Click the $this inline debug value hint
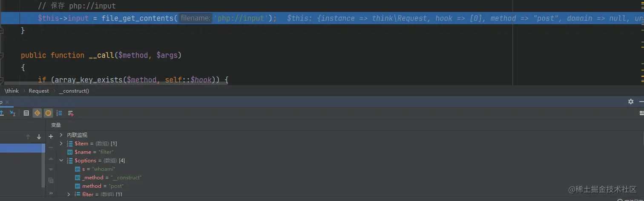This screenshot has width=644, height=201. pyautogui.click(x=466, y=18)
